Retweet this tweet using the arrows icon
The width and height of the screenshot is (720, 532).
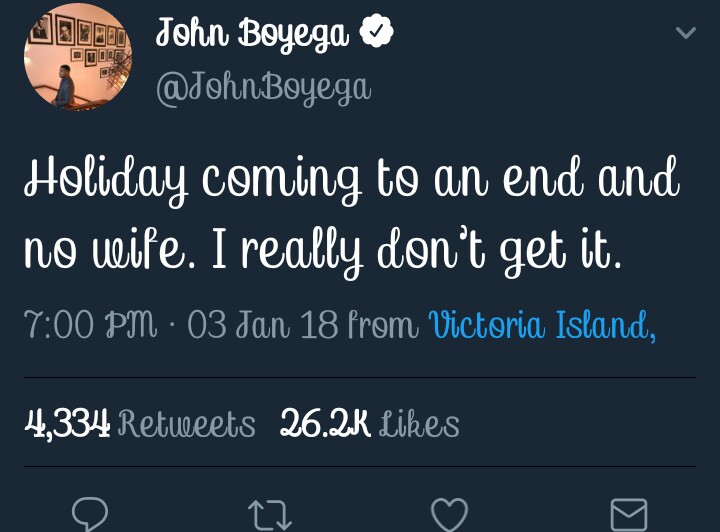click(269, 514)
